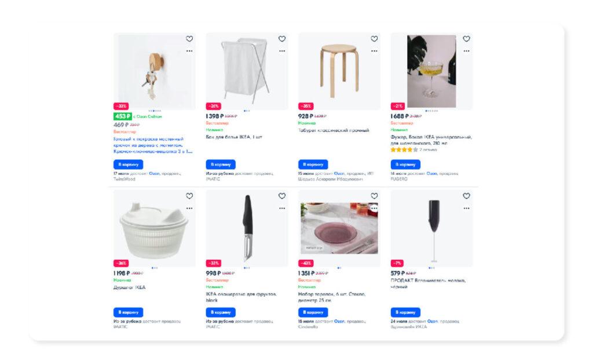
Task: Click heart icon on black peeler card
Action: [282, 196]
